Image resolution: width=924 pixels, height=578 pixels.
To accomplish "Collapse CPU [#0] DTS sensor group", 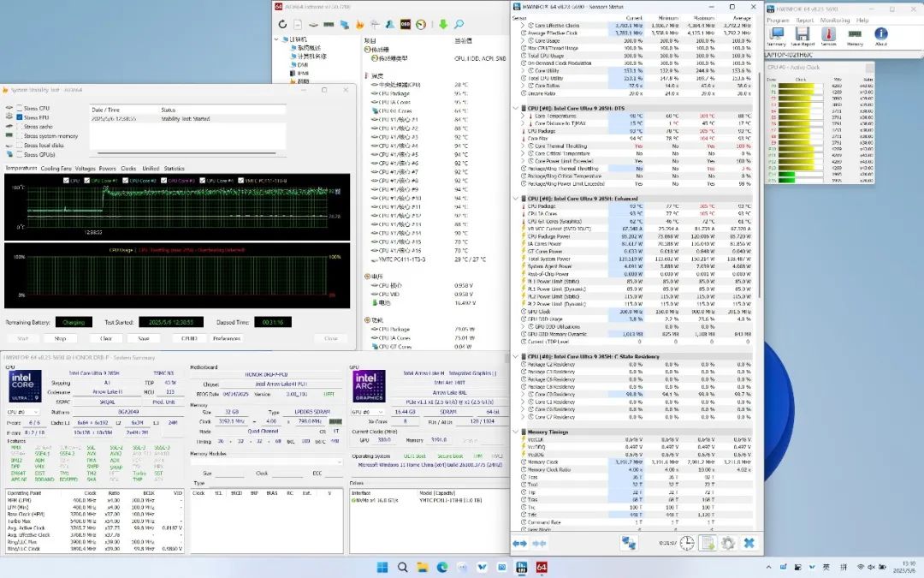I will pos(516,109).
